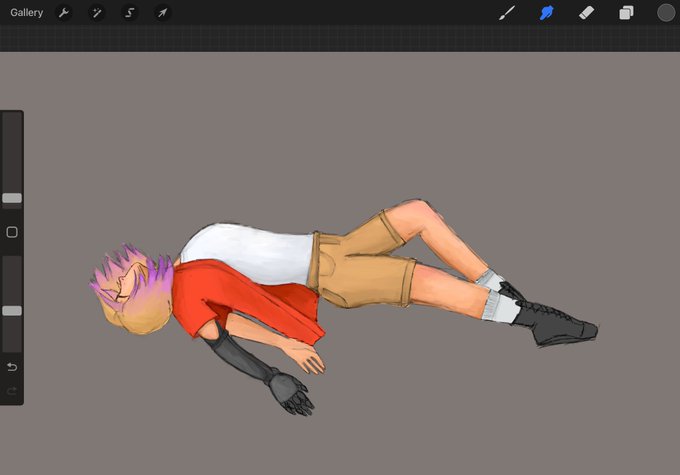Screen dimensions: 680x475
Task: Open the Actions wrench menu
Action: (64, 13)
